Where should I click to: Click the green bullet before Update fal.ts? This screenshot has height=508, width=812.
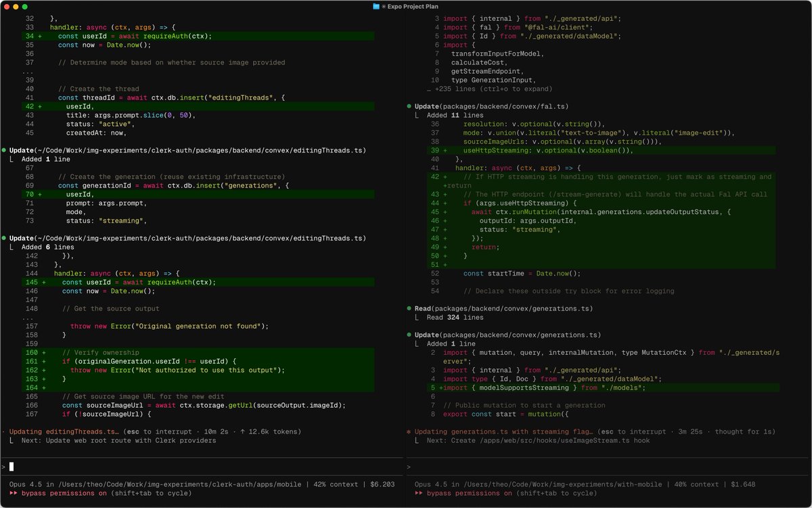coord(409,106)
